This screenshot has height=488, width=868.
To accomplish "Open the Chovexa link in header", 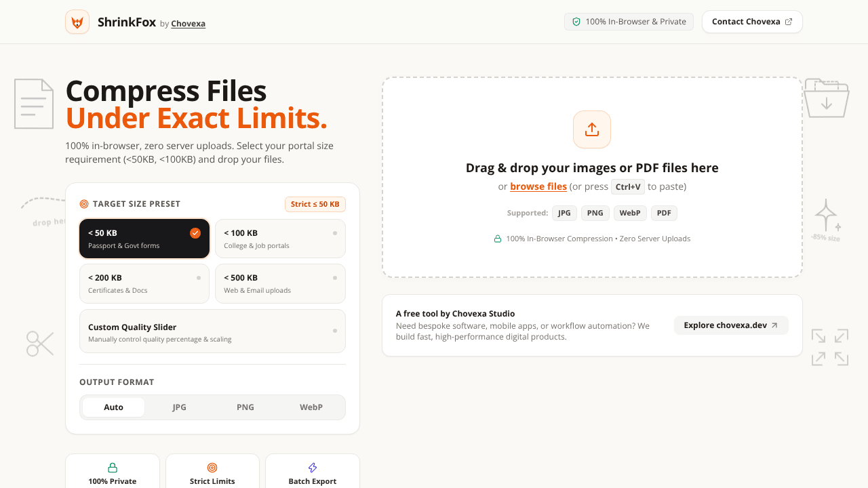I will [188, 24].
